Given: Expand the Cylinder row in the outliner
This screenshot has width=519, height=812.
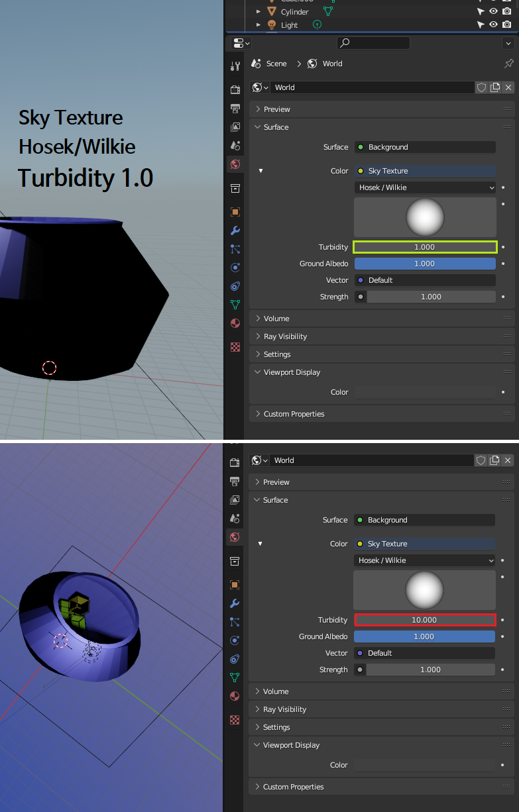Looking at the screenshot, I should (259, 12).
